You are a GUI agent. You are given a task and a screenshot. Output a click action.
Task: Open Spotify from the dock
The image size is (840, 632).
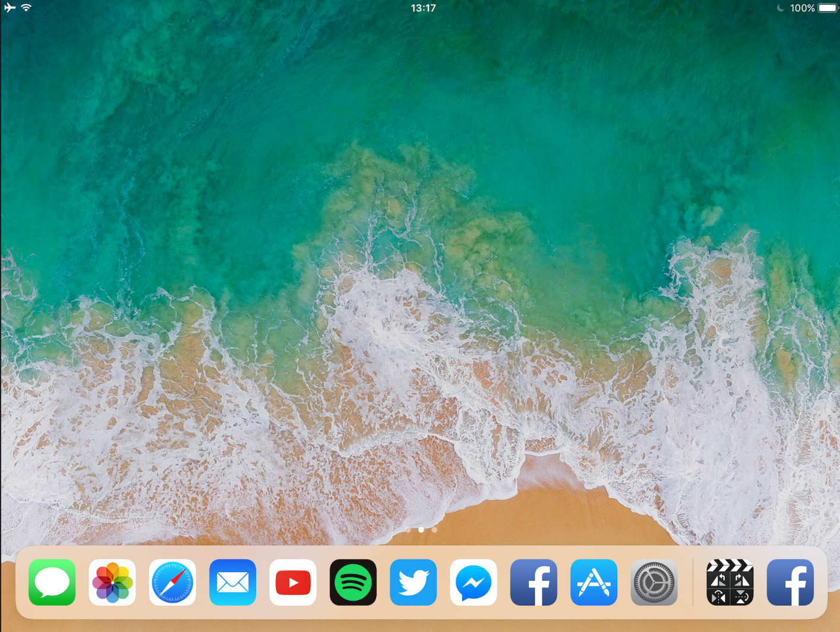click(353, 582)
